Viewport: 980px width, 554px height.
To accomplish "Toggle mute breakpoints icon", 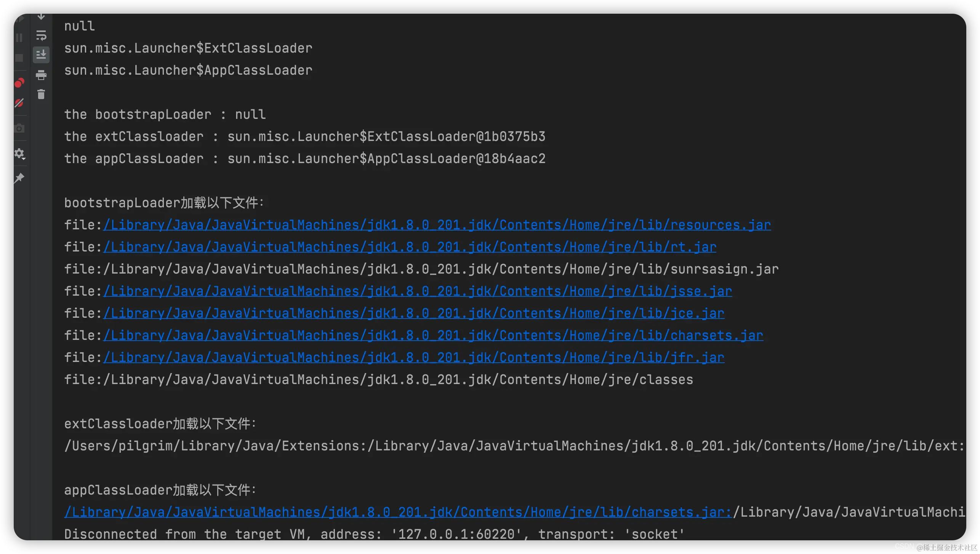I will click(19, 103).
